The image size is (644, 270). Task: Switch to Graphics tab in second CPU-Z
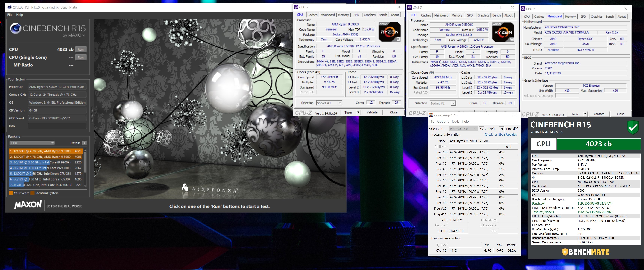483,16
